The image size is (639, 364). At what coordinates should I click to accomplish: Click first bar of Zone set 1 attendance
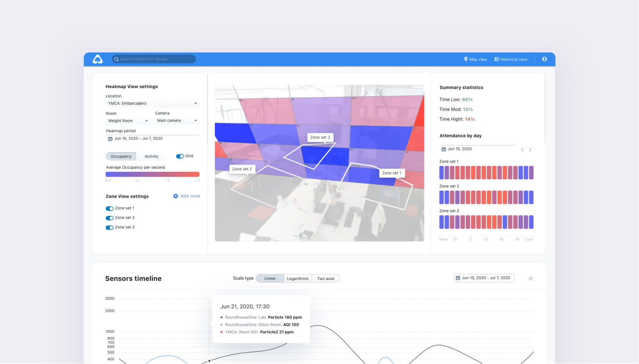tap(441, 173)
